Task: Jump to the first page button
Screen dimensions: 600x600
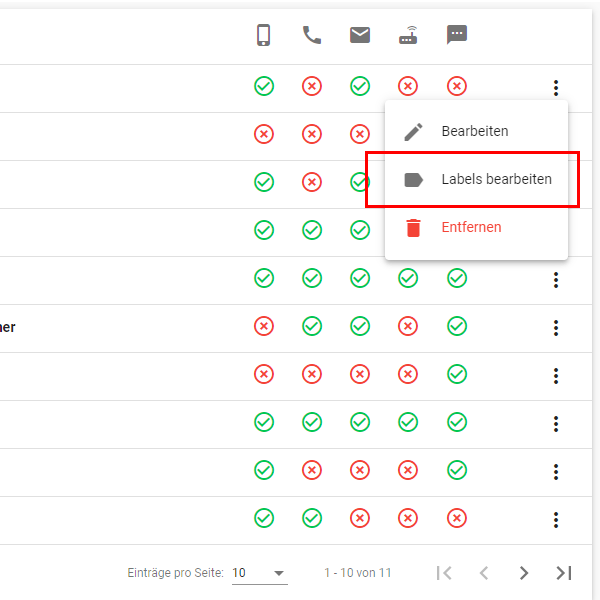Action: coord(445,573)
